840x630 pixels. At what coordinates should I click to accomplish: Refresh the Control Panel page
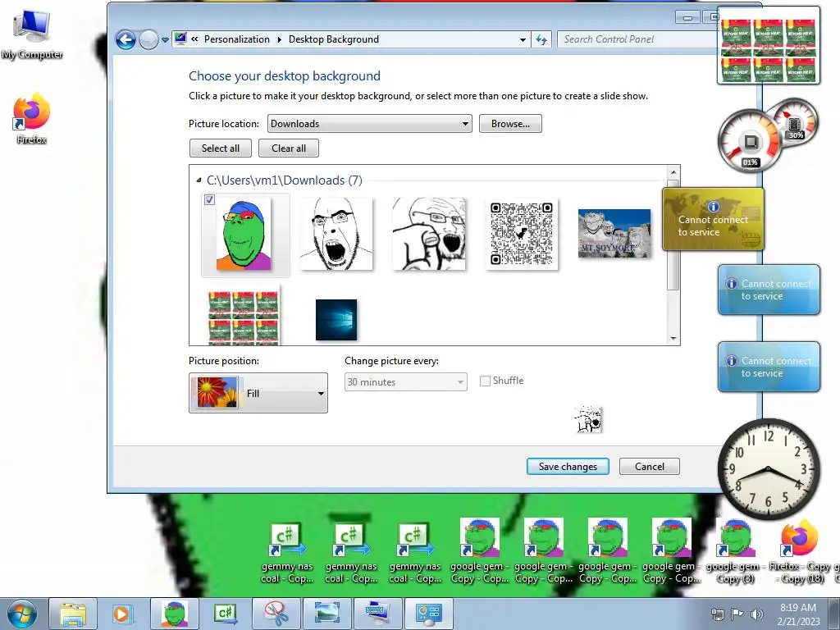click(541, 39)
